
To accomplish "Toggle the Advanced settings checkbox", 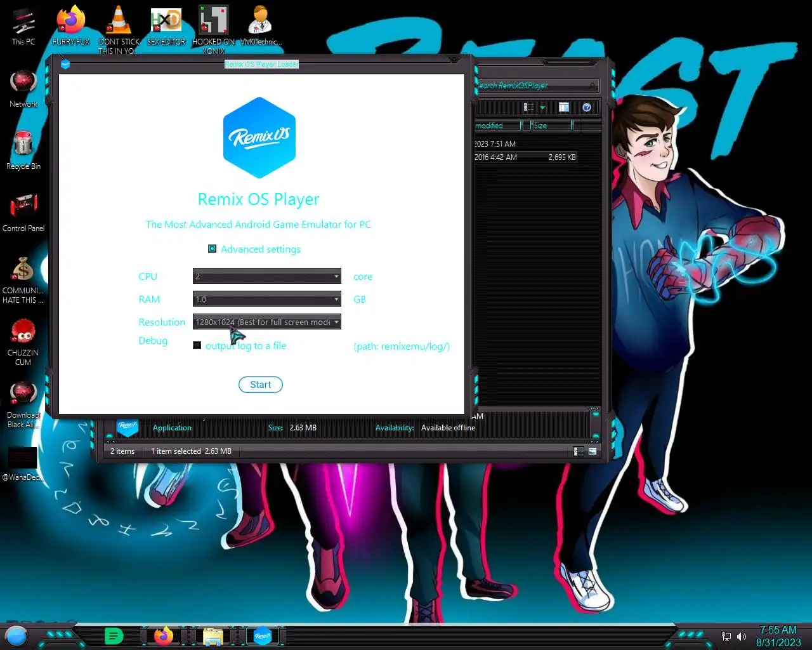I will 213,249.
